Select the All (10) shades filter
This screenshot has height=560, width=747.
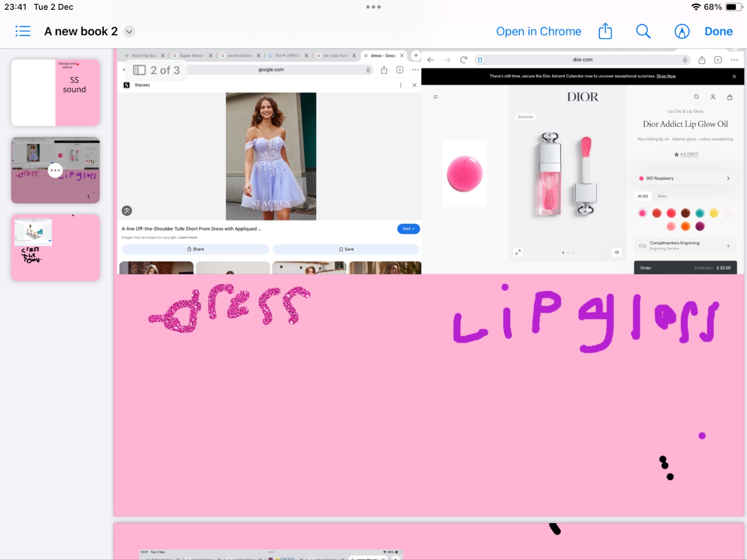[643, 196]
